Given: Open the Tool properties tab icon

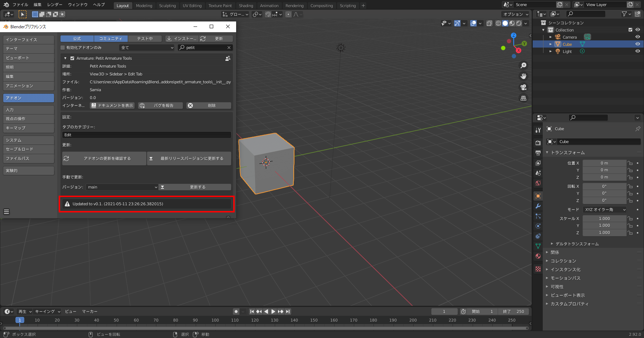Looking at the screenshot, I should coord(538,130).
